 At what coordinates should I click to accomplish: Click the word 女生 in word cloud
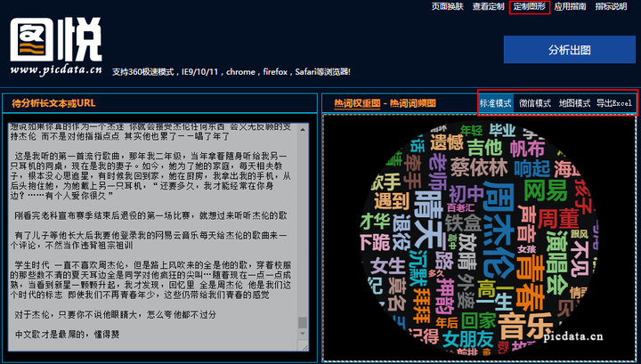click(387, 266)
